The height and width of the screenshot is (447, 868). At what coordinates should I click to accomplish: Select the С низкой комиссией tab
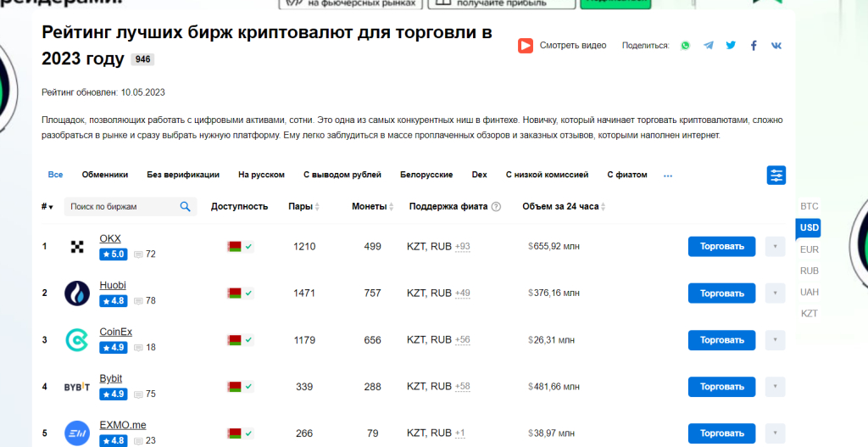coord(547,175)
